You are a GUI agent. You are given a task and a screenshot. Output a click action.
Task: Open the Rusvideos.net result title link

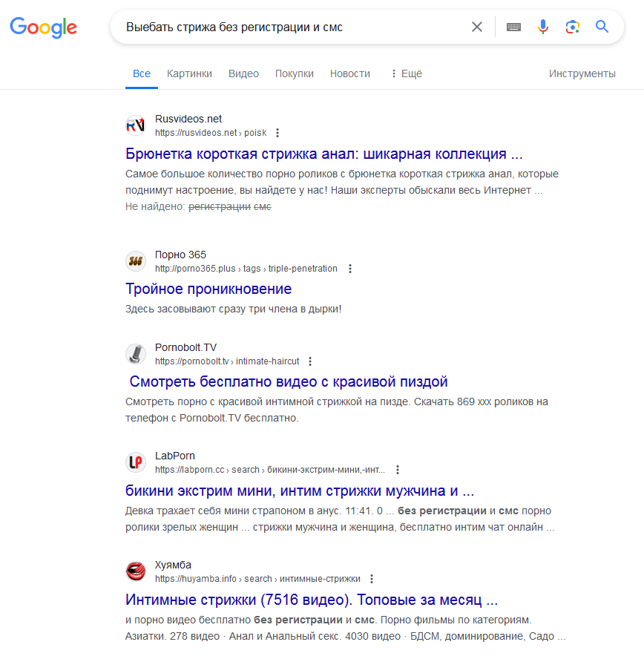(x=324, y=154)
